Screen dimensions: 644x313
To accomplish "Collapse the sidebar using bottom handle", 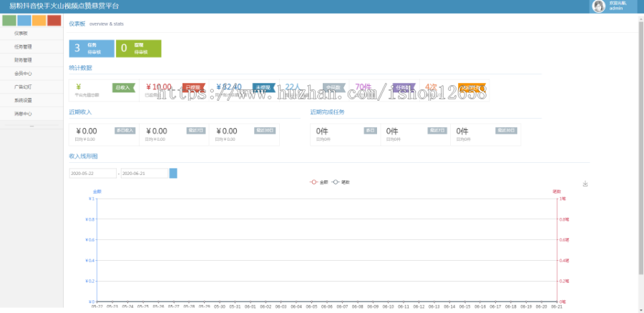I will 31,126.
